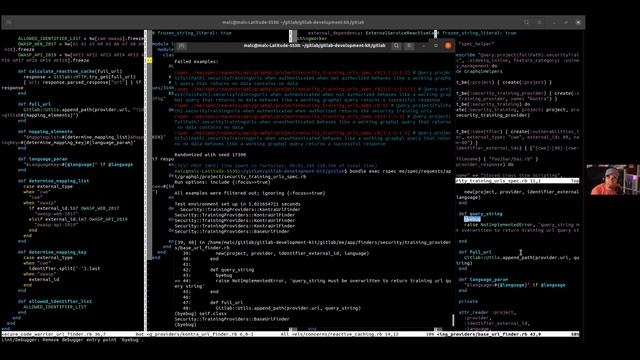Viewport: 640px width, 360px height.
Task: Click the base_url_finder.rb 43,9 status line
Action: pos(507,334)
